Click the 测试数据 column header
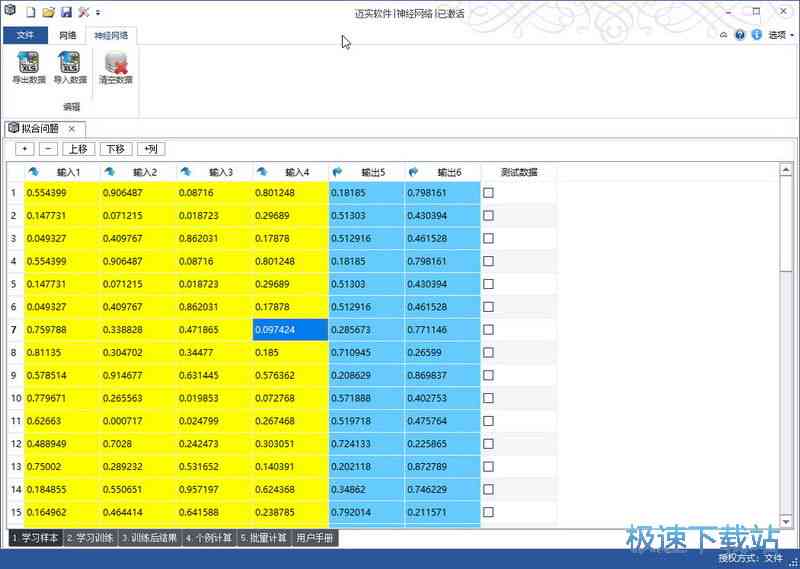 click(519, 172)
